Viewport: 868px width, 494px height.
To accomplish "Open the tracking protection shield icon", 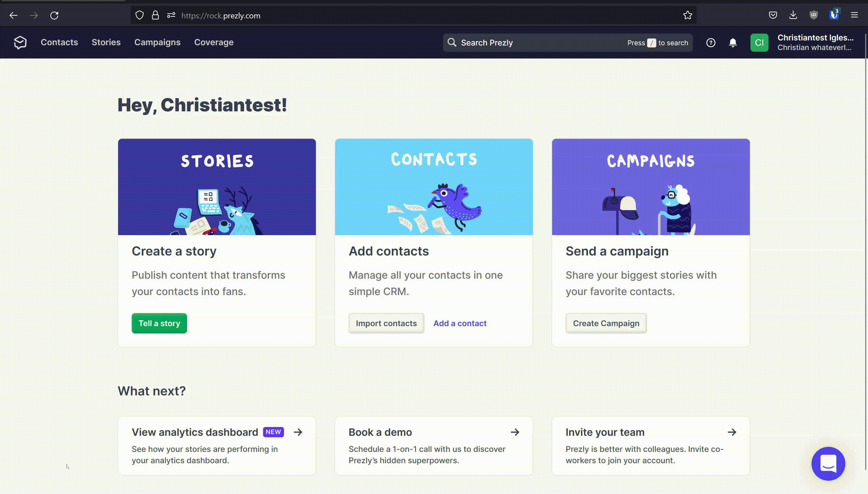I will click(x=139, y=15).
